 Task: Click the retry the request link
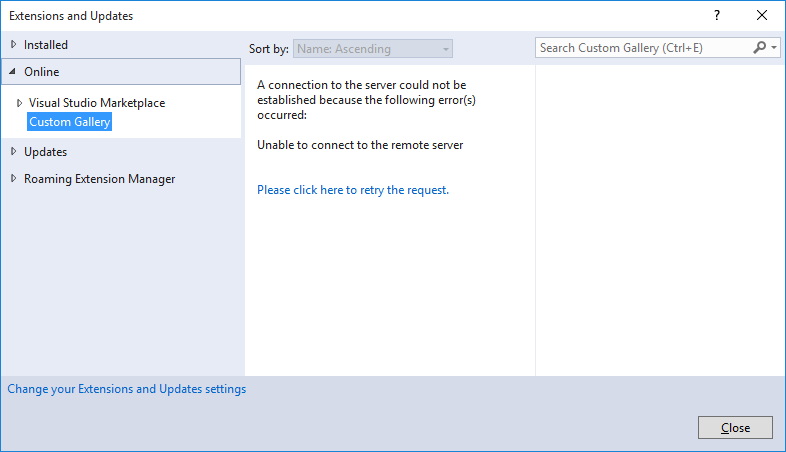click(x=353, y=190)
